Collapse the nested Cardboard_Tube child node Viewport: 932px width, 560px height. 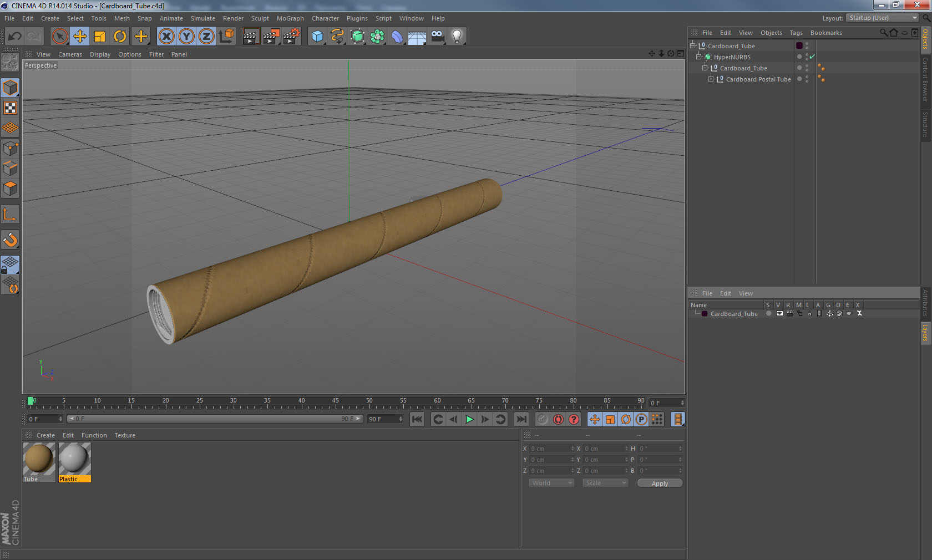(x=705, y=68)
